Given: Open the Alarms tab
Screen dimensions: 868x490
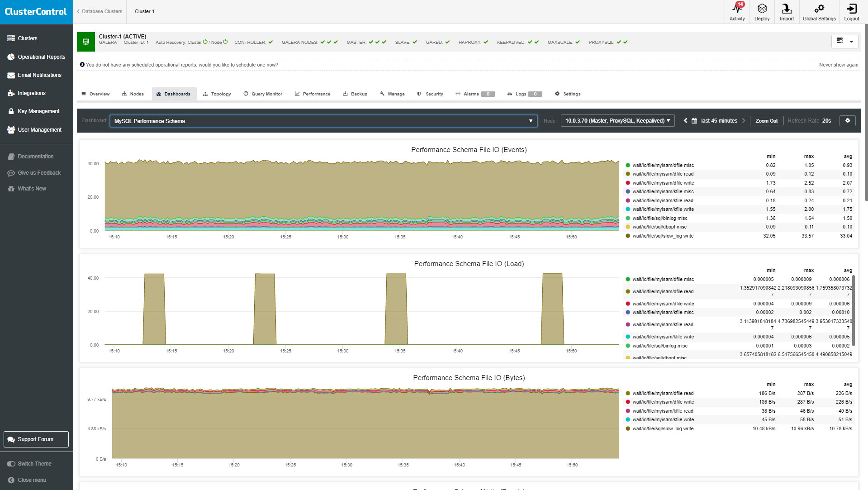Looking at the screenshot, I should 475,94.
